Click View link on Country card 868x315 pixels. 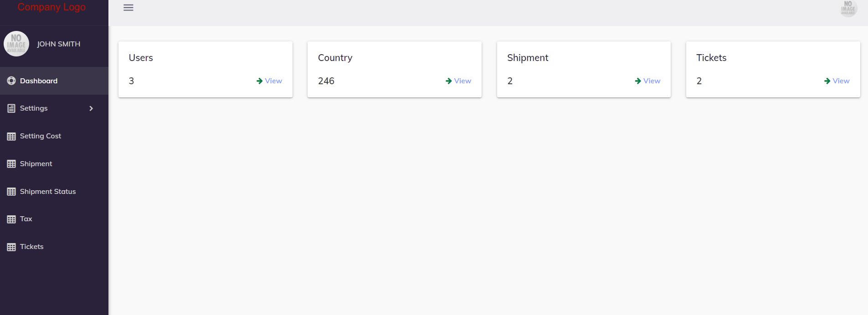coord(462,81)
